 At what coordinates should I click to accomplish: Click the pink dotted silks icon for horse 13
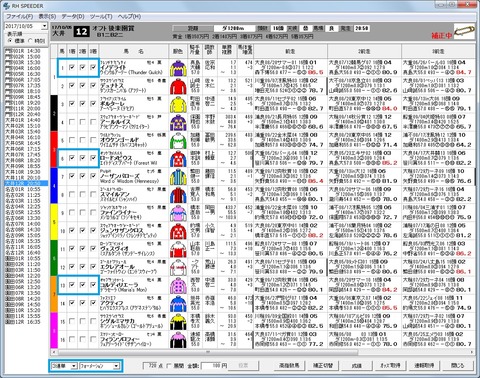(x=178, y=285)
